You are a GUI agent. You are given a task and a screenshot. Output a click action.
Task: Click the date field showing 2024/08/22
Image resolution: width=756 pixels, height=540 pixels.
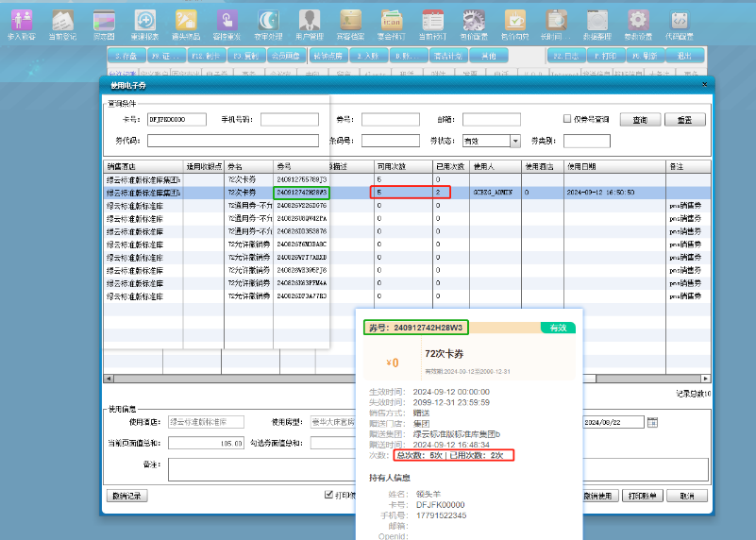coord(613,422)
